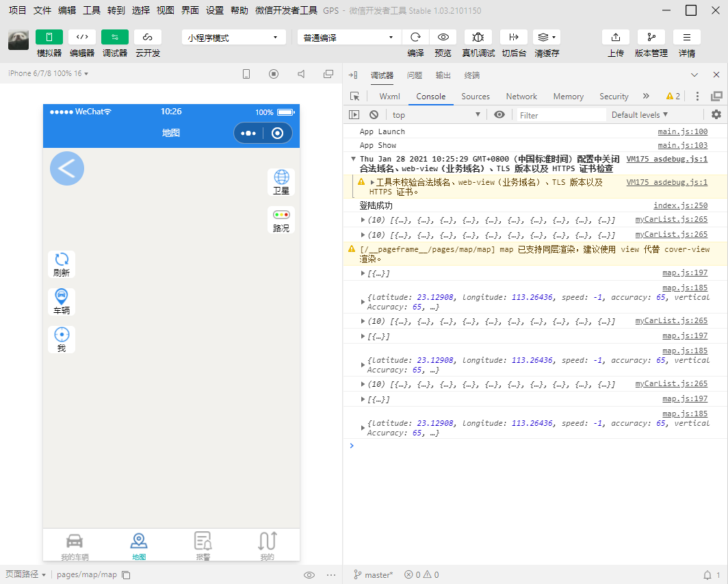This screenshot has height=584, width=728.
Task: Open the 清缓存 clear cache dropdown
Action: point(547,37)
